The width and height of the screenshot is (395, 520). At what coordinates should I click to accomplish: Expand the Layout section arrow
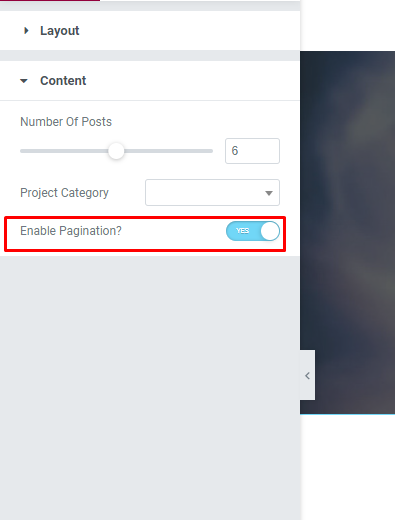tap(26, 31)
